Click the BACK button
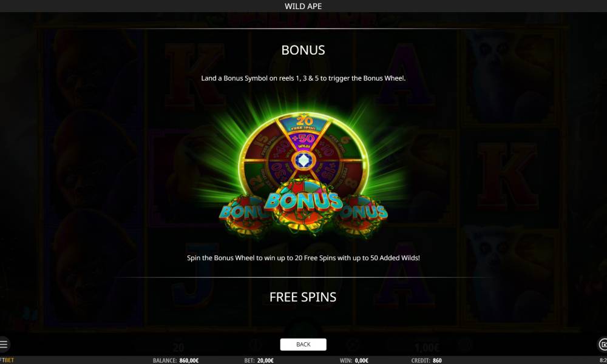This screenshot has width=607, height=364. click(303, 344)
